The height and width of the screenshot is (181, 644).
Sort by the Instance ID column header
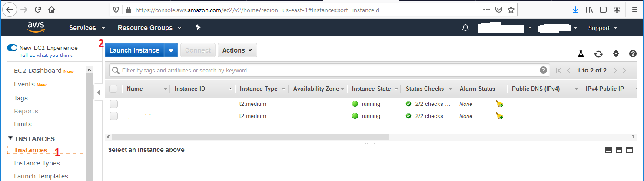pyautogui.click(x=190, y=89)
